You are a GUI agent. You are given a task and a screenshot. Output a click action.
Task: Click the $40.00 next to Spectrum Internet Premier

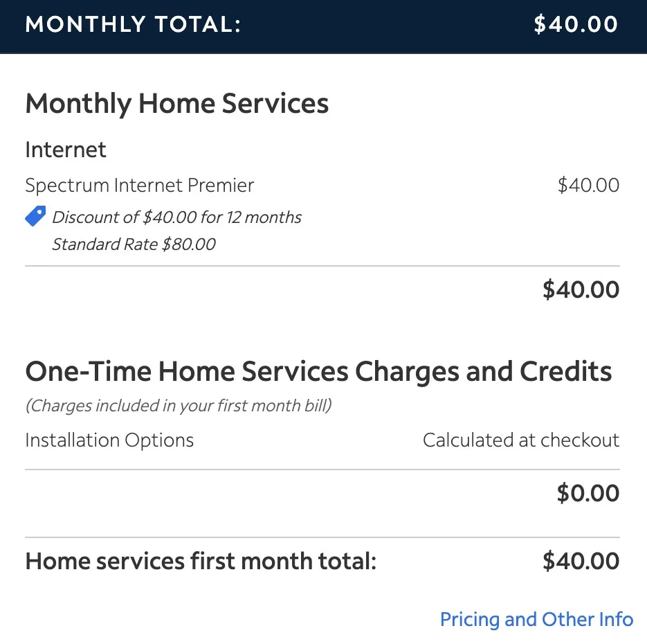pyautogui.click(x=589, y=185)
